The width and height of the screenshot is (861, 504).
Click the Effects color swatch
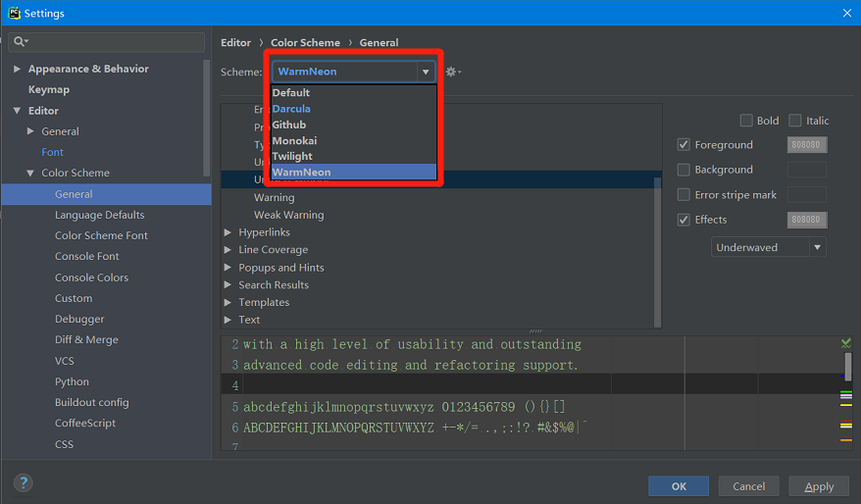[806, 221]
